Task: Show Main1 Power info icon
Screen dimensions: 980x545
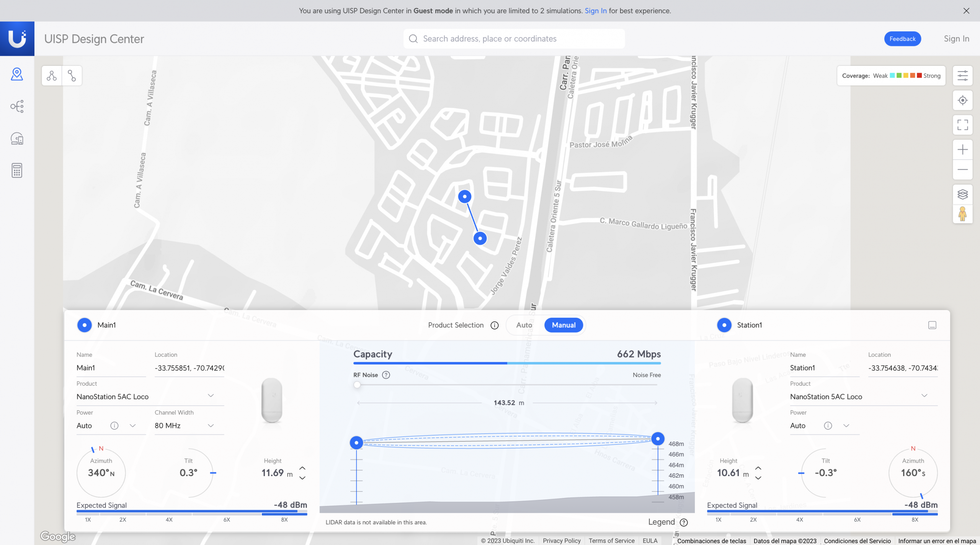Action: coord(114,426)
